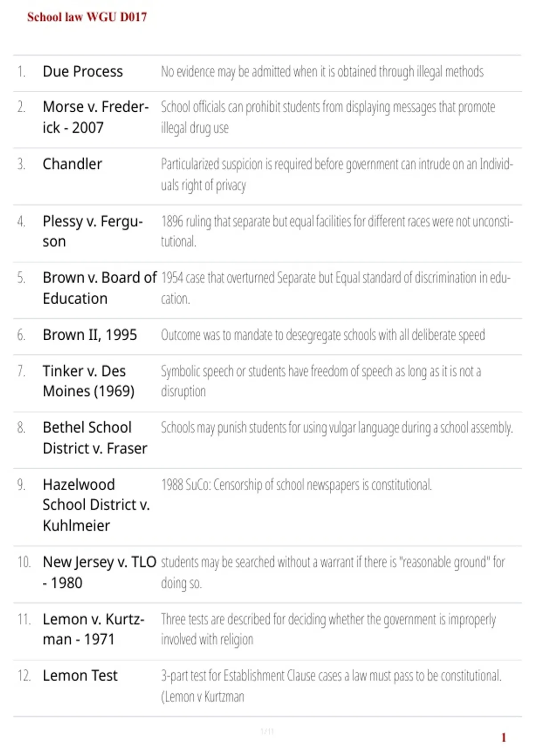534x756 pixels.
Task: Select Plessy v. Ferguson term
Action: [93, 231]
